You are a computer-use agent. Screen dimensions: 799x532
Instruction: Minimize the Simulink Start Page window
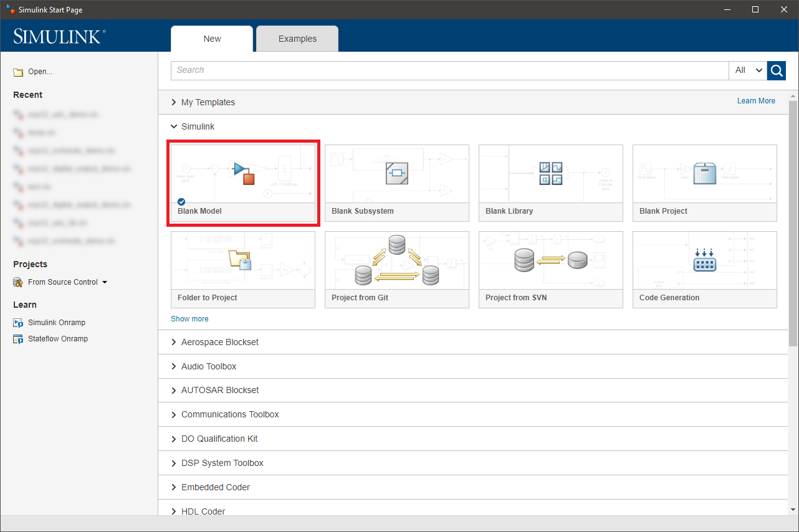point(727,9)
